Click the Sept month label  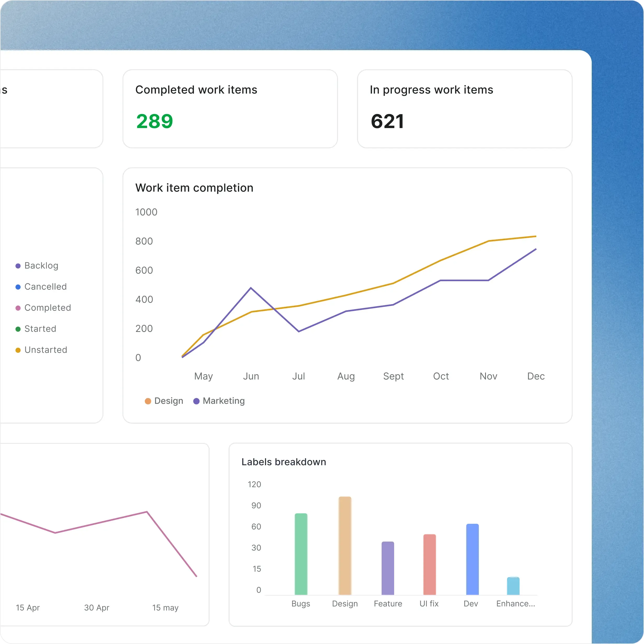[x=393, y=376]
